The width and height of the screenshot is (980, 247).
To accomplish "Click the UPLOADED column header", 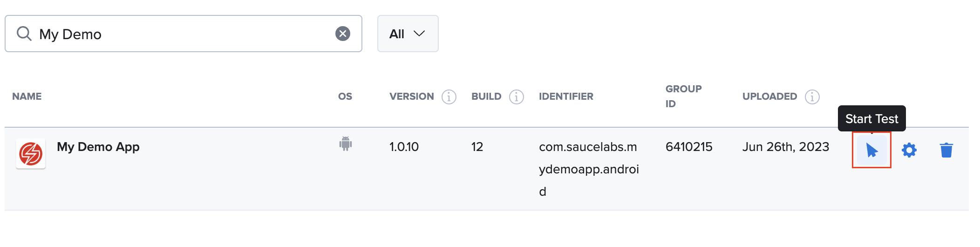I will pyautogui.click(x=769, y=96).
